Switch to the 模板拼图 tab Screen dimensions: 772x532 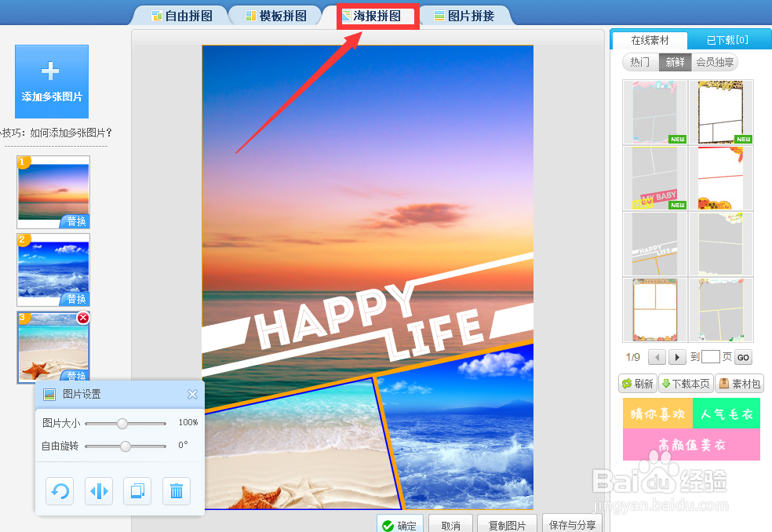pos(276,16)
